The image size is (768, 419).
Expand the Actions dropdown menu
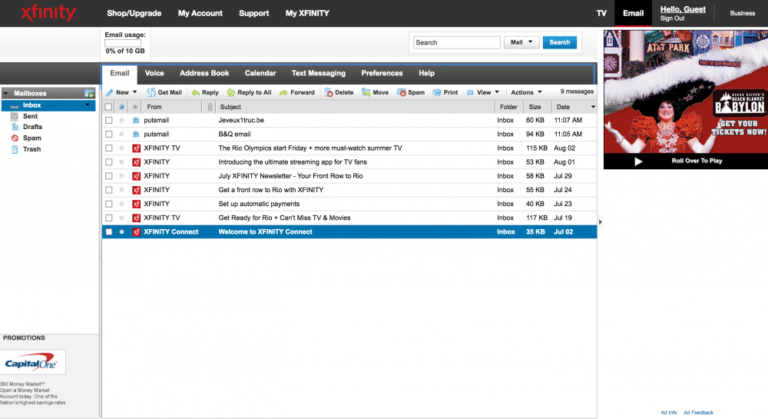coord(526,92)
